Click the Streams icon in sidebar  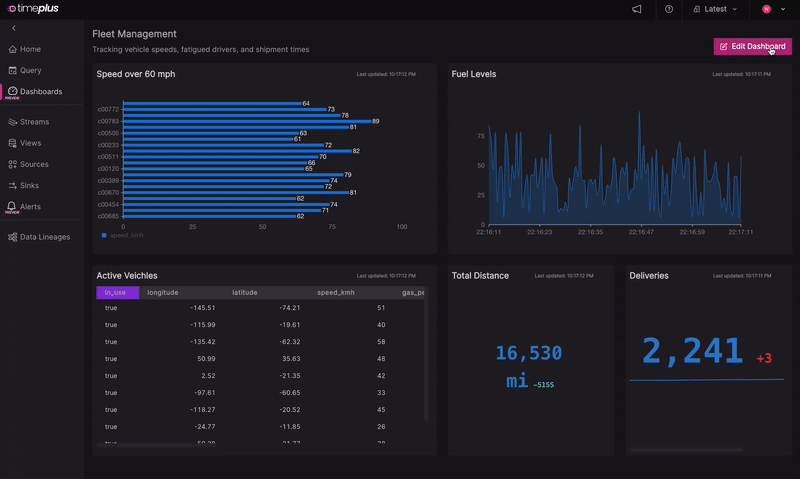[12, 122]
